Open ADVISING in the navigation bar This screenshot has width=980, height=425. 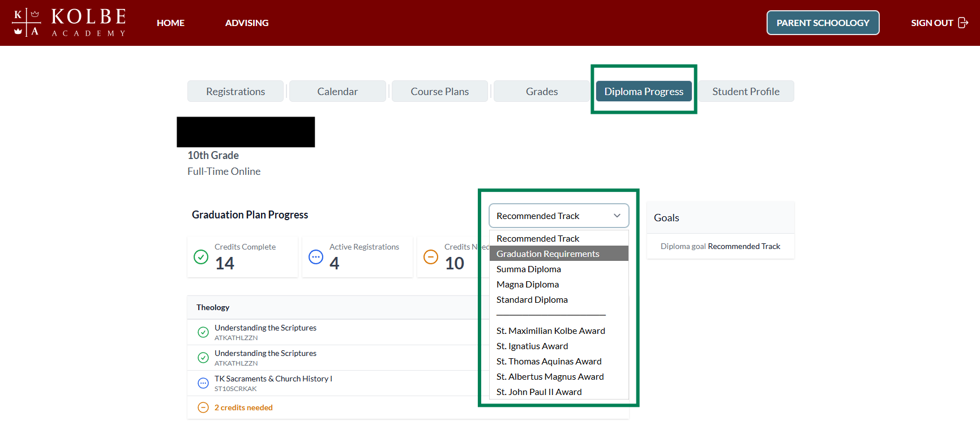(247, 23)
